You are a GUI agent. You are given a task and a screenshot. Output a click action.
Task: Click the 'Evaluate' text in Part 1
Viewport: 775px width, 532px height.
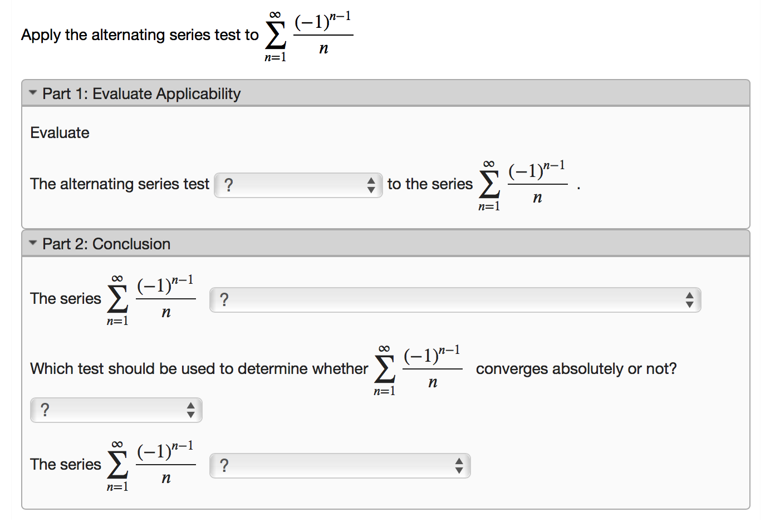pyautogui.click(x=60, y=132)
